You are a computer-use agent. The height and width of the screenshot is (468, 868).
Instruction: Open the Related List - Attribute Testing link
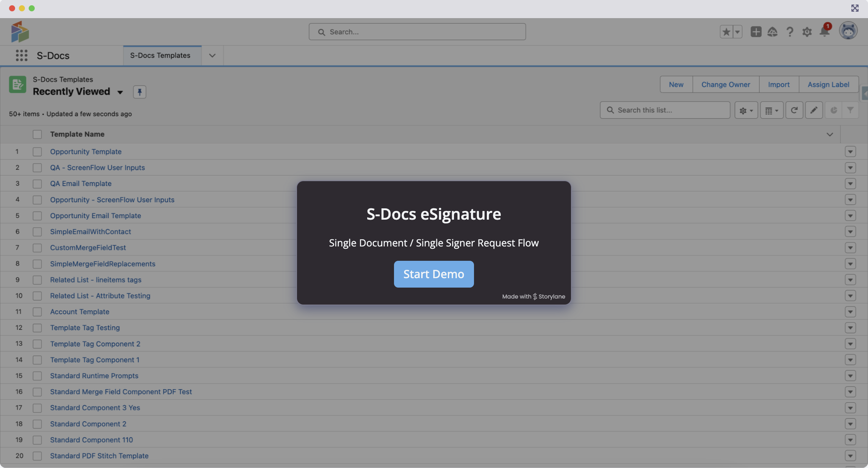pyautogui.click(x=100, y=296)
